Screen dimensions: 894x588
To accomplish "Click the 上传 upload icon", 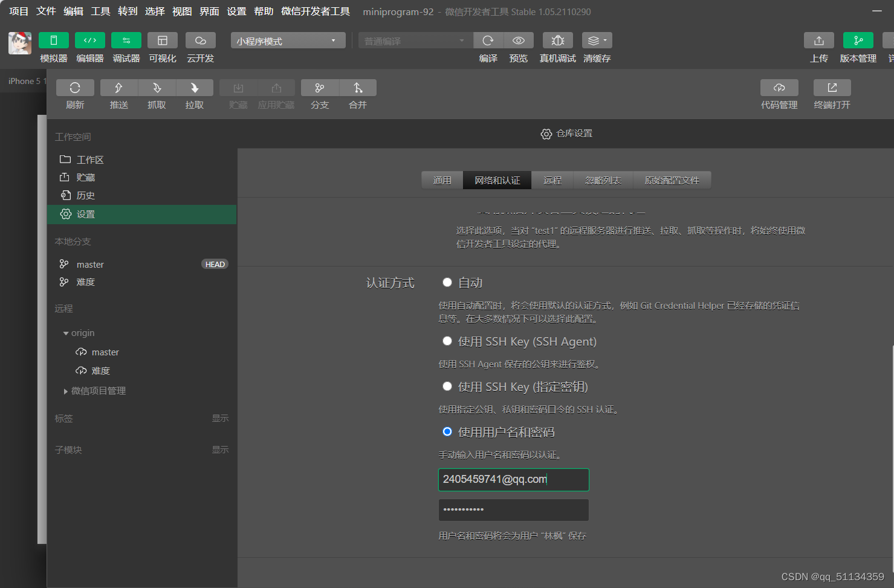I will tap(819, 40).
